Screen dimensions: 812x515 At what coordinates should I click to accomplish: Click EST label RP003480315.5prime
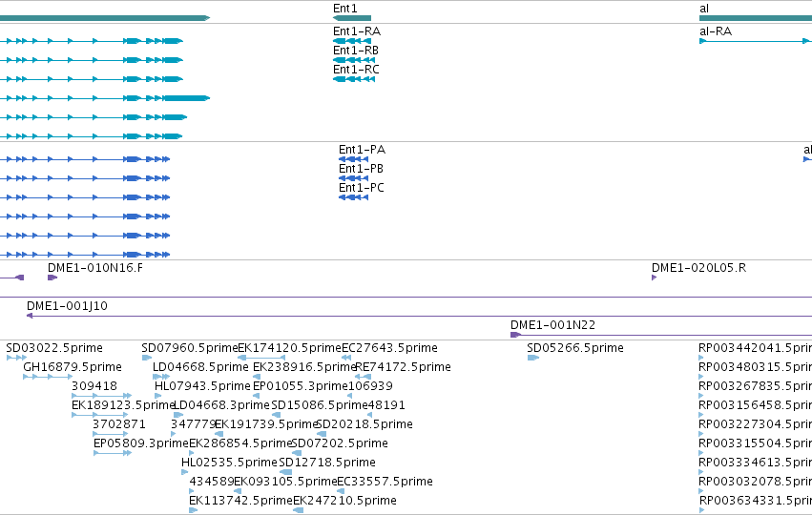click(x=755, y=367)
